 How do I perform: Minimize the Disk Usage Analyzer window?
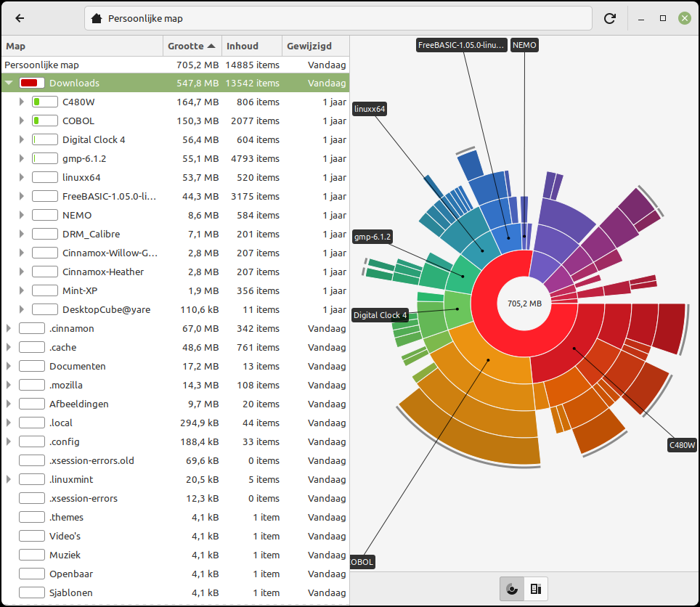pyautogui.click(x=641, y=18)
